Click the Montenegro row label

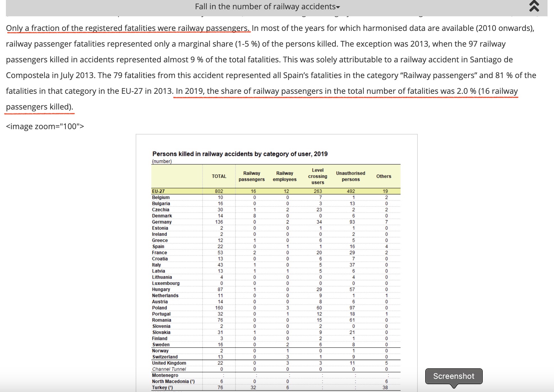pyautogui.click(x=165, y=375)
